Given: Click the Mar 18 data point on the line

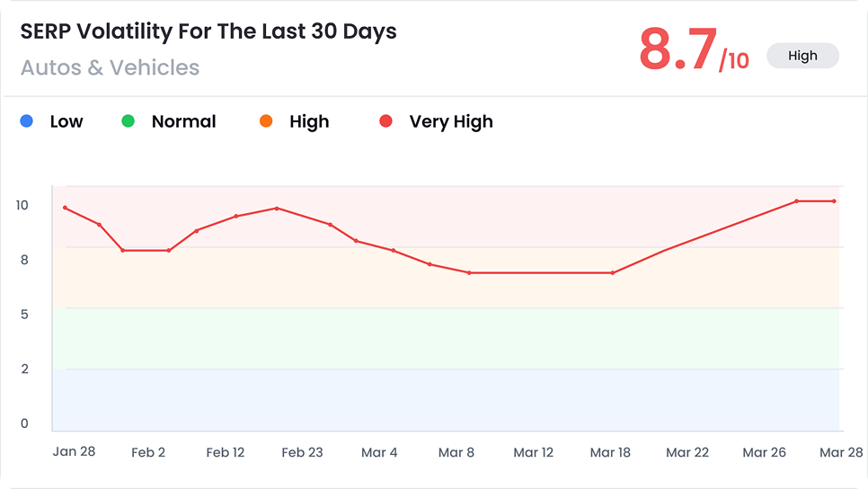Looking at the screenshot, I should tap(613, 272).
